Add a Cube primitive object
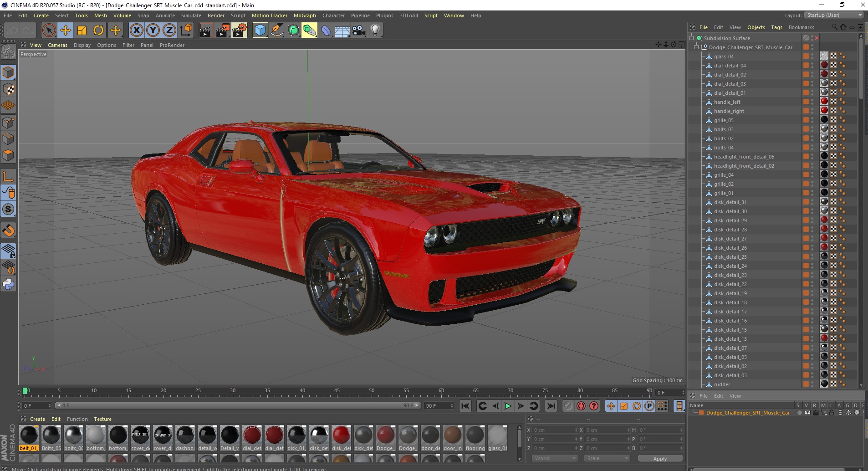Viewport: 868px width, 471px height. point(260,31)
